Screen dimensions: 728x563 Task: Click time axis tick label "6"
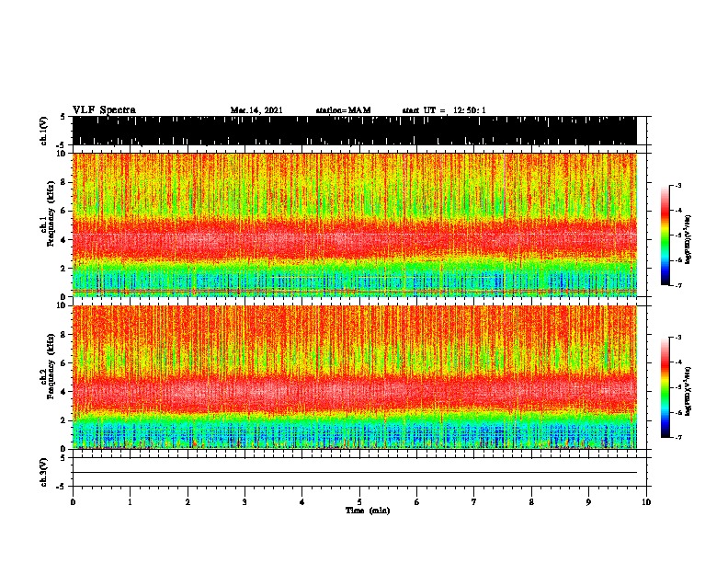tap(416, 502)
